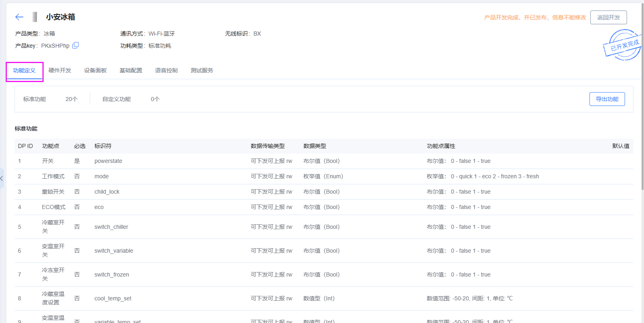Switch to the 硬件开发 tab
The height and width of the screenshot is (323, 644).
(x=60, y=70)
